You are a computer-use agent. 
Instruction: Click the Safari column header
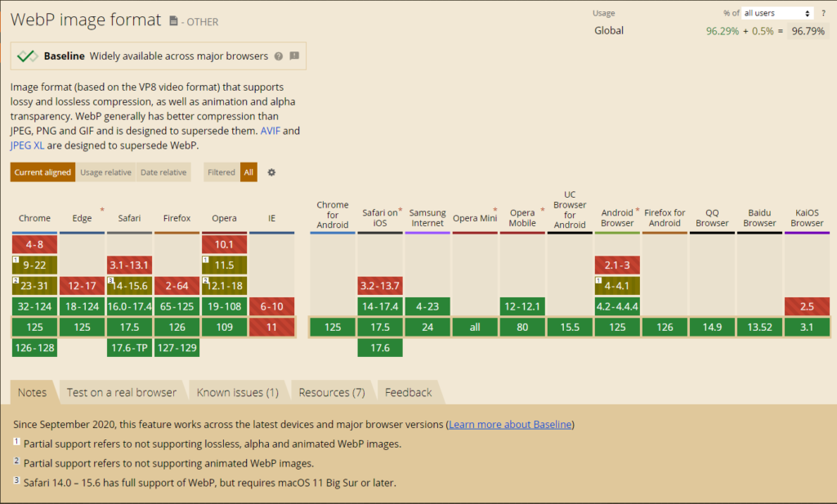tap(129, 218)
